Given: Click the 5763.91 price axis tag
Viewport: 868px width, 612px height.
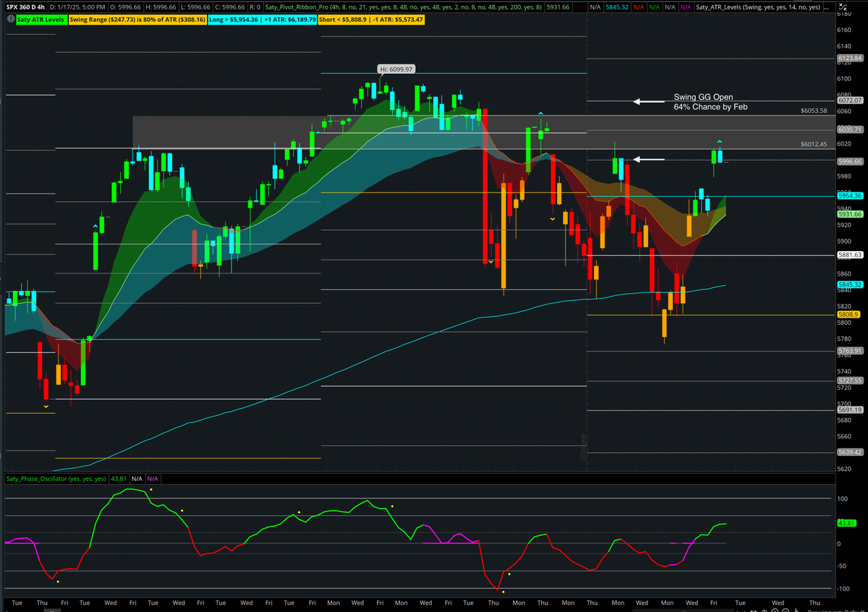Looking at the screenshot, I should tap(850, 351).
